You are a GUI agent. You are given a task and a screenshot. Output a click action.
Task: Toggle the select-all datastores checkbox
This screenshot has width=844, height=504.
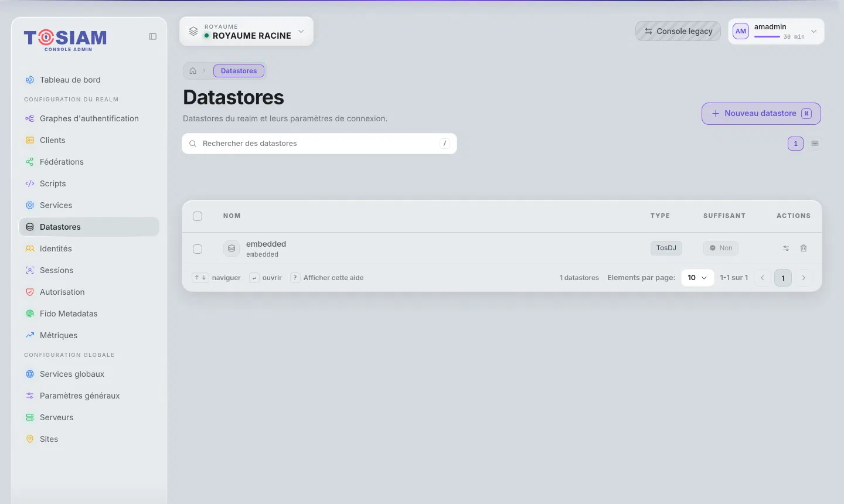coord(198,216)
